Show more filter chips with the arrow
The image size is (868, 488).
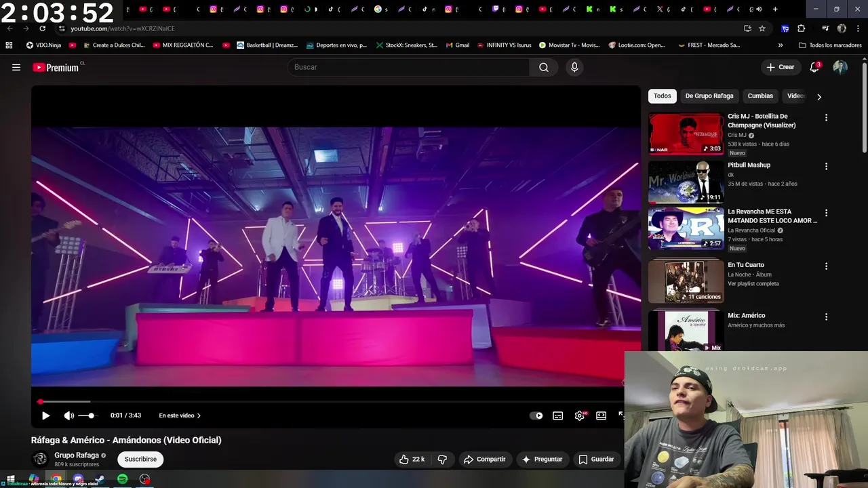818,97
